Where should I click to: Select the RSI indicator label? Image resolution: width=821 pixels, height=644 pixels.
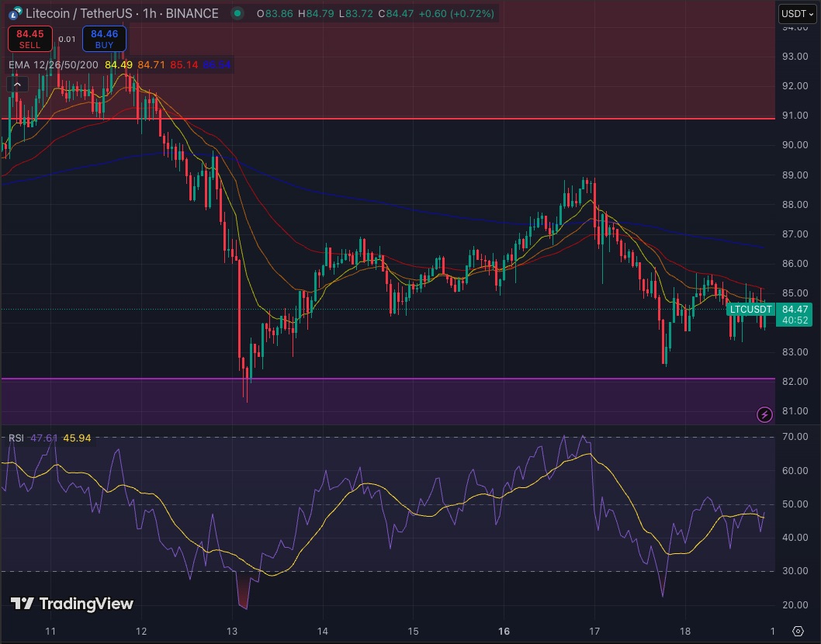click(17, 438)
